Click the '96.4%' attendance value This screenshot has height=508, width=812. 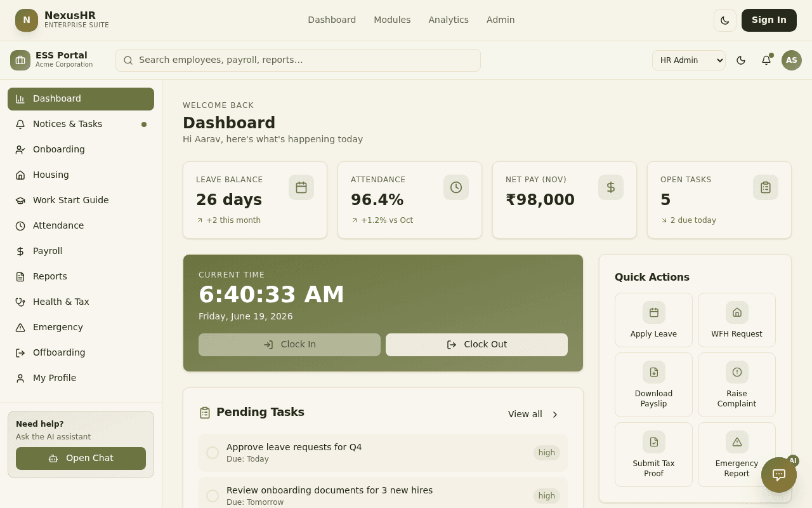click(x=377, y=200)
